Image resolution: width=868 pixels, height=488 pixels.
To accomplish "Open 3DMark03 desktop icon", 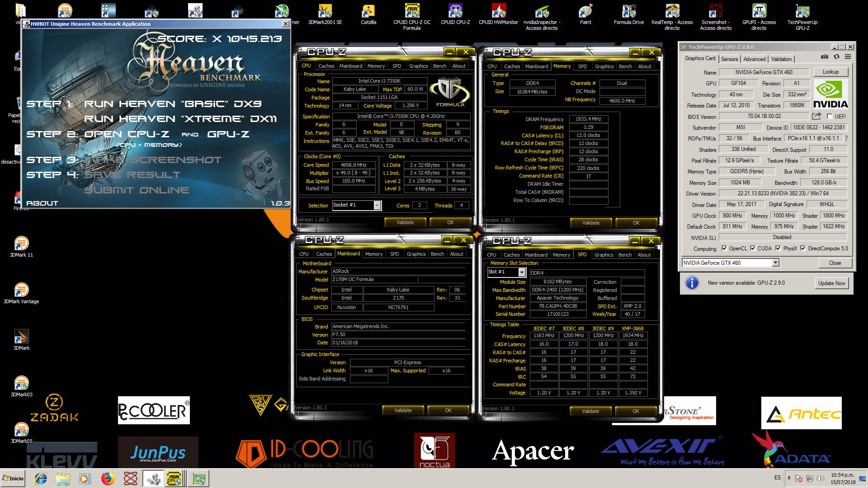I will (x=21, y=386).
